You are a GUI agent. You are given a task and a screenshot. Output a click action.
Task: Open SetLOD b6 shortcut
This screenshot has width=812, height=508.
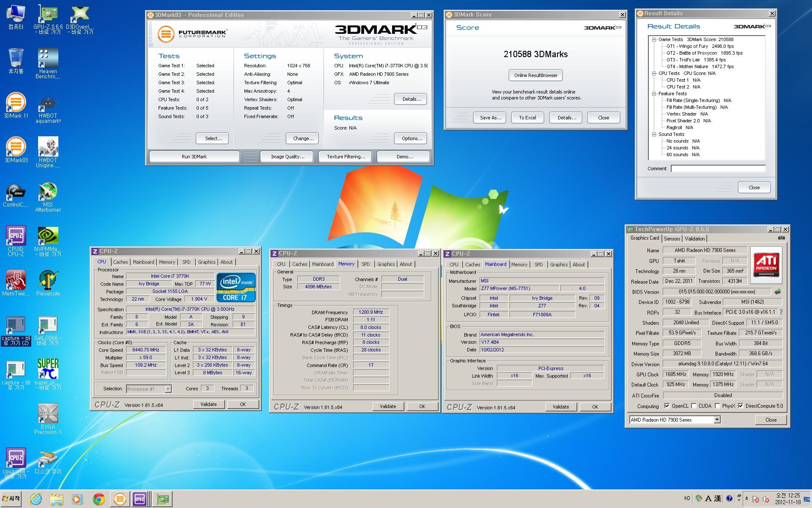[48, 330]
